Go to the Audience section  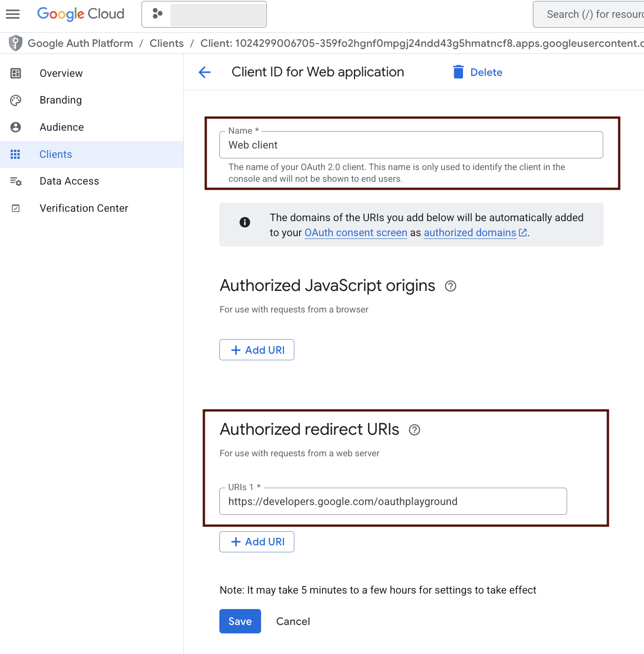pyautogui.click(x=61, y=127)
